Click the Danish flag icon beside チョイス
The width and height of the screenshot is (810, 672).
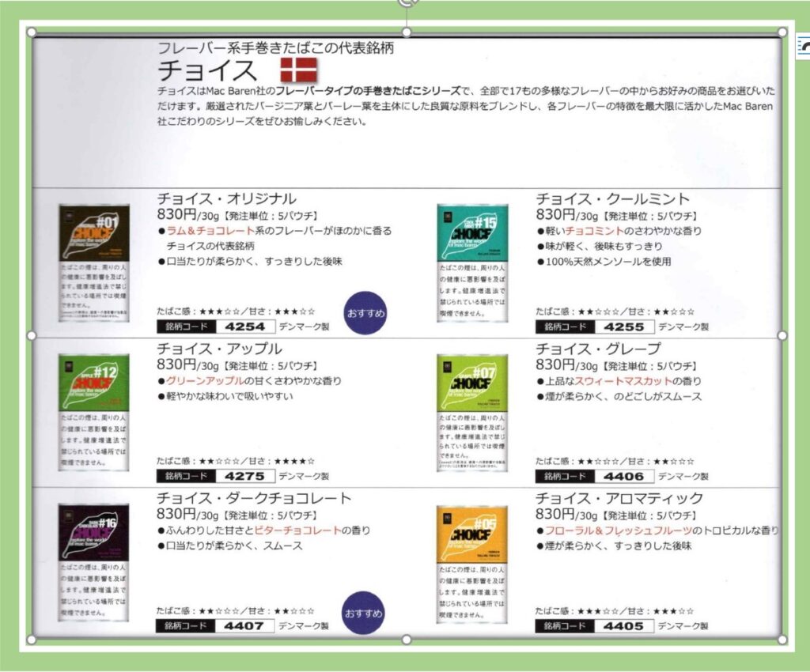(x=298, y=70)
